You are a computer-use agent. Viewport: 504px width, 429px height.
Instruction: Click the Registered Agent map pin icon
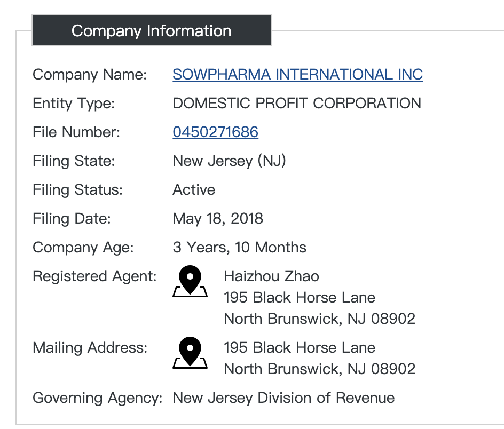[x=190, y=282]
